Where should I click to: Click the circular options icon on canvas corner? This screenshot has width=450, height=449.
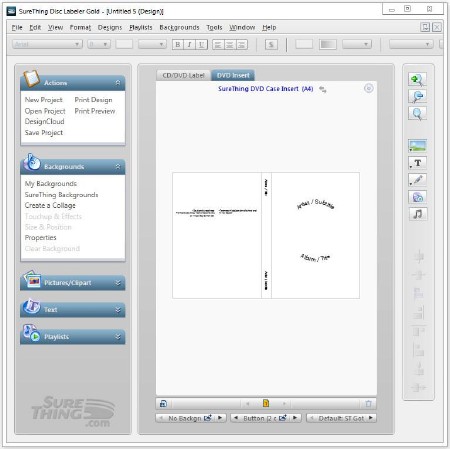[368, 88]
